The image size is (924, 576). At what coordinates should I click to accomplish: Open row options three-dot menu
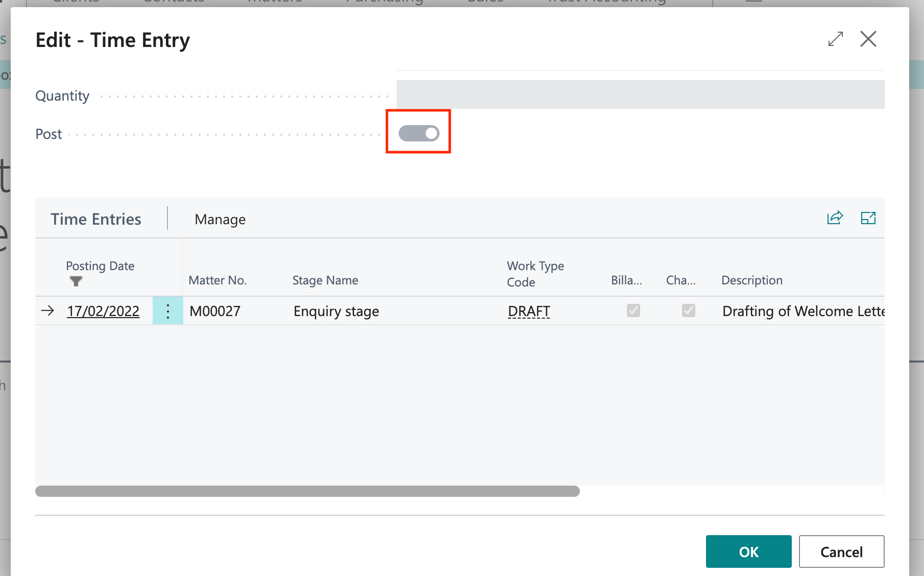[x=168, y=310]
